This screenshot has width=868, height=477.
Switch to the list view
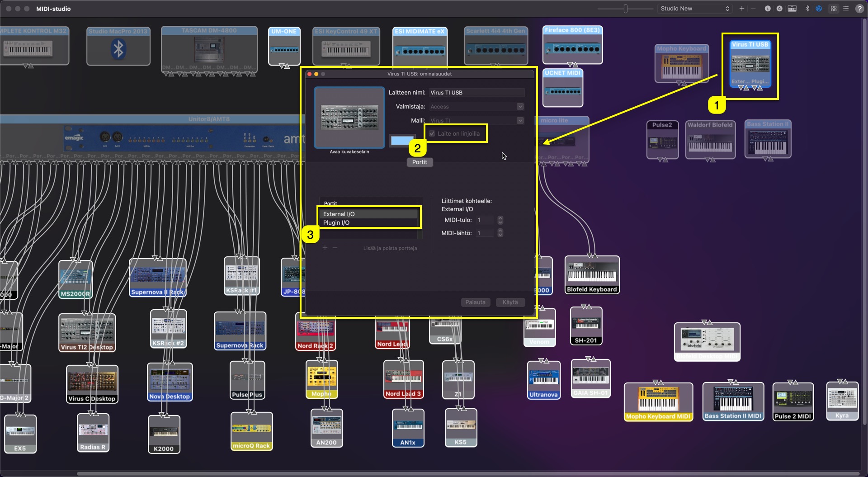coord(846,9)
